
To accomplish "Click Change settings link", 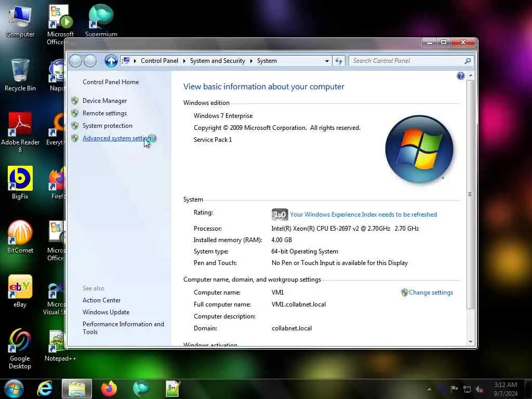I will click(431, 292).
